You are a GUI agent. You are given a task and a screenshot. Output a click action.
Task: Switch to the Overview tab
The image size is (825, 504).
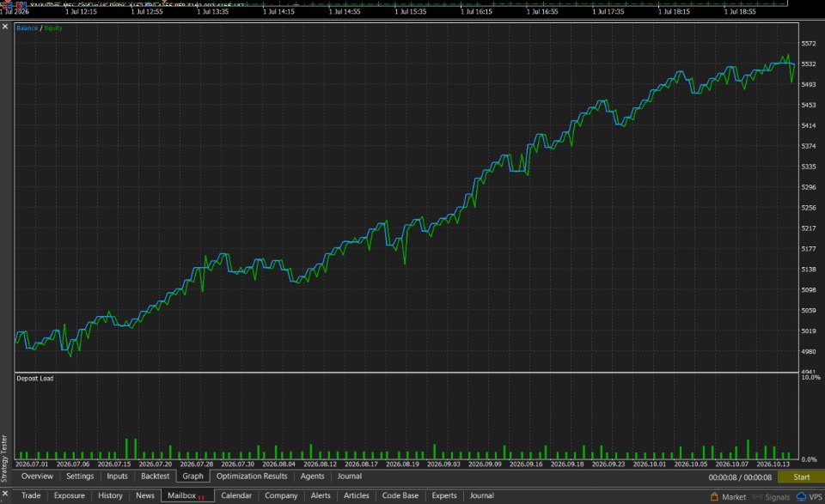click(37, 477)
